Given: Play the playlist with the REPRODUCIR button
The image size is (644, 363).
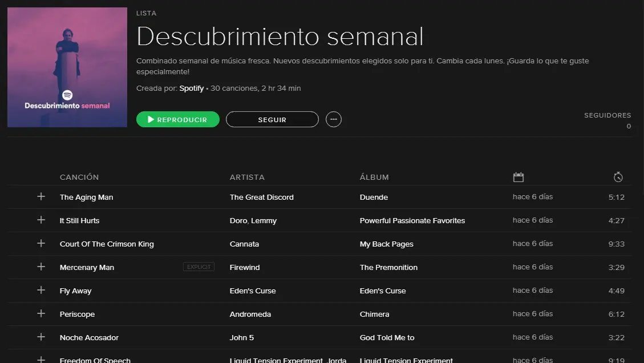Looking at the screenshot, I should click(x=177, y=119).
